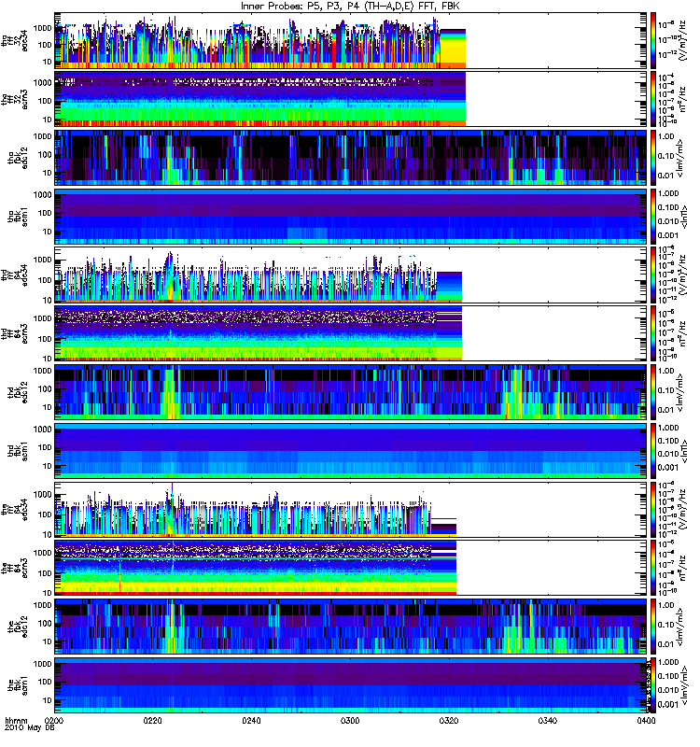700x747 pixels.
Task: Select the the fbk scm1 filter bank panel
Action: coord(351,685)
